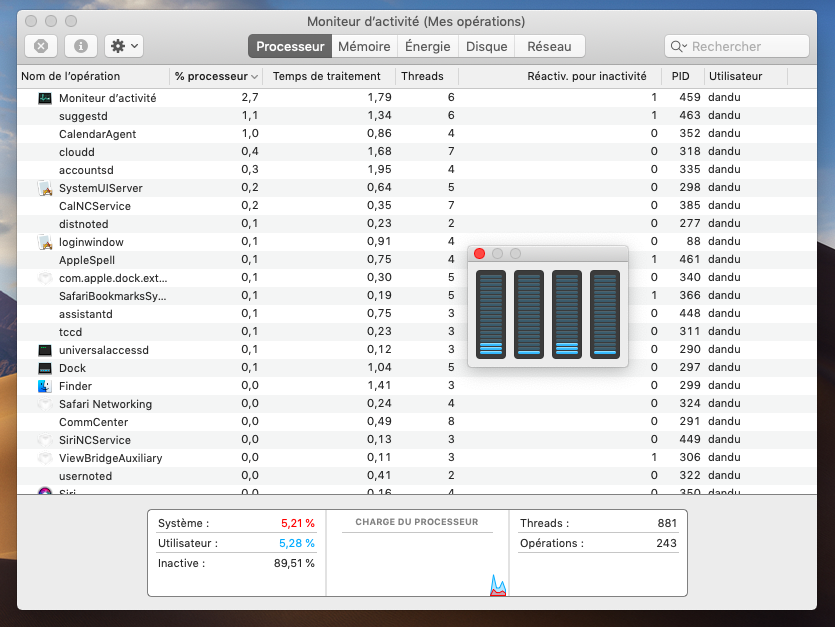Select the tccd process row
The height and width of the screenshot is (627, 835).
tap(416, 332)
